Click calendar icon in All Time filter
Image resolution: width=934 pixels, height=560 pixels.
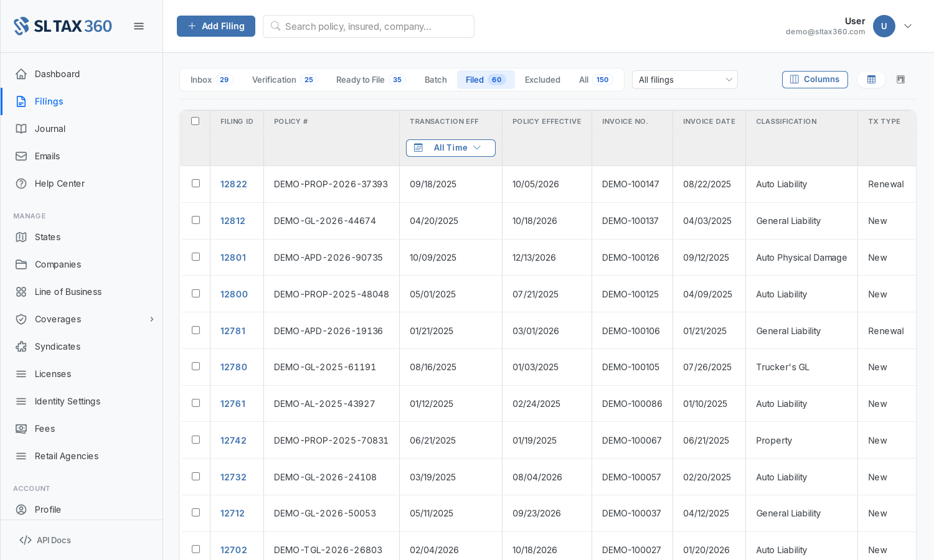tap(418, 148)
